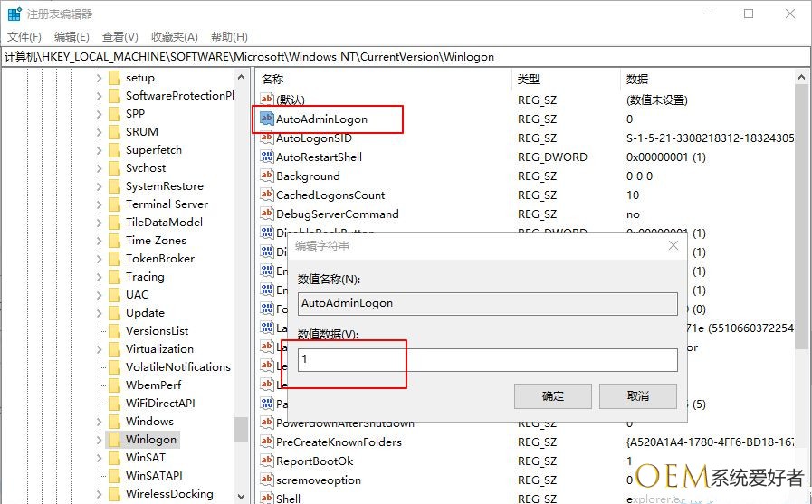The width and height of the screenshot is (812, 504).
Task: Expand the SystemRestore key node
Action: 99,186
